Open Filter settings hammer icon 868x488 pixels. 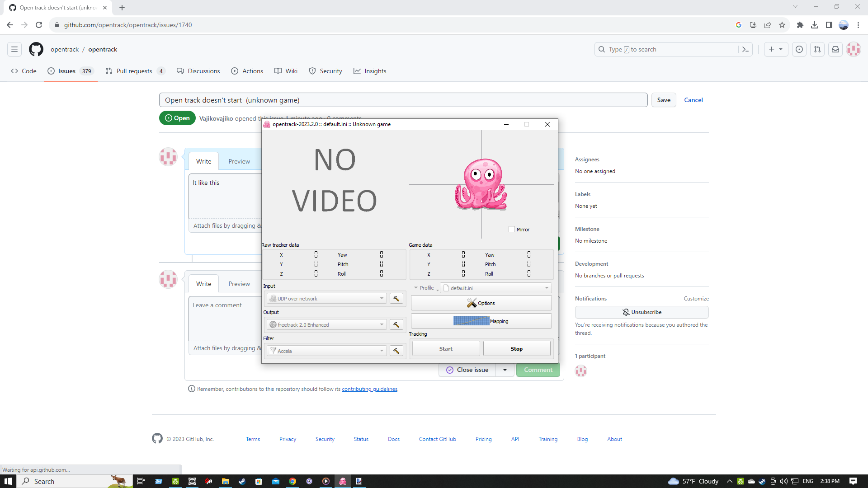pyautogui.click(x=396, y=351)
